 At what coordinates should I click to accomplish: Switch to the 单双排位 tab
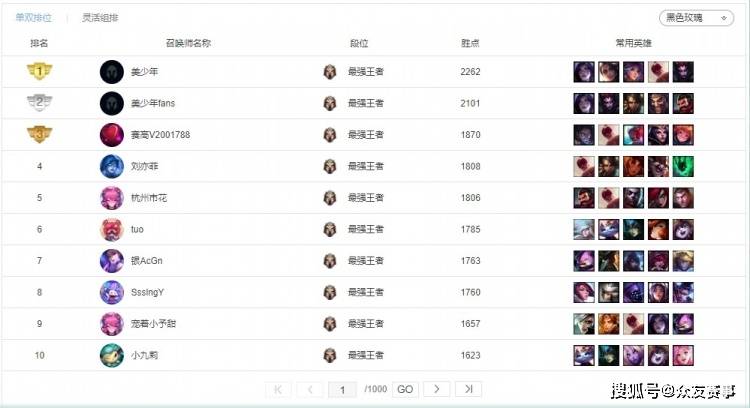[33, 18]
